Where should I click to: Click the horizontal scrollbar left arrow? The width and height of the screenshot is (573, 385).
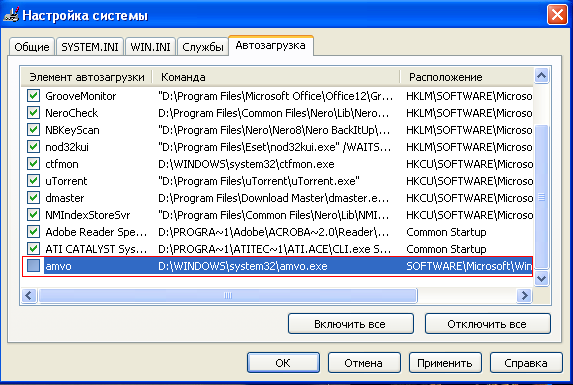pyautogui.click(x=29, y=295)
